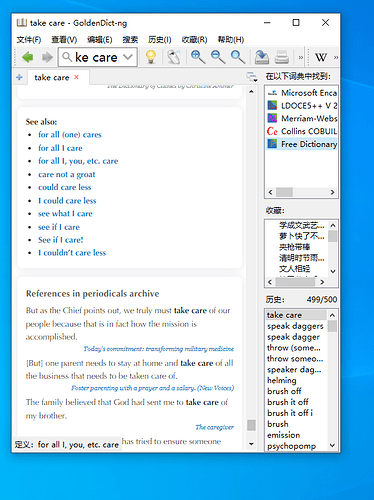Viewport: 374px width, 500px height.
Task: Select history entry 'take care'
Action: (x=296, y=315)
